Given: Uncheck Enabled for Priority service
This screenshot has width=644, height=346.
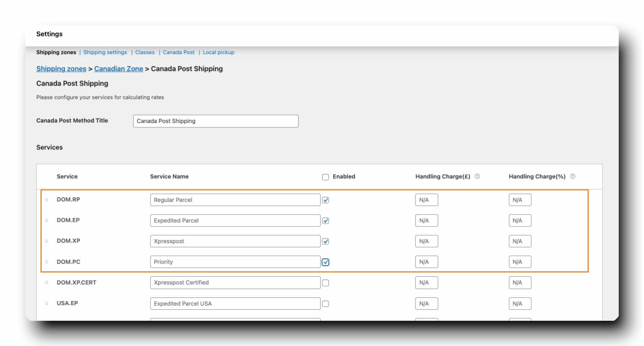Looking at the screenshot, I should coord(326,262).
